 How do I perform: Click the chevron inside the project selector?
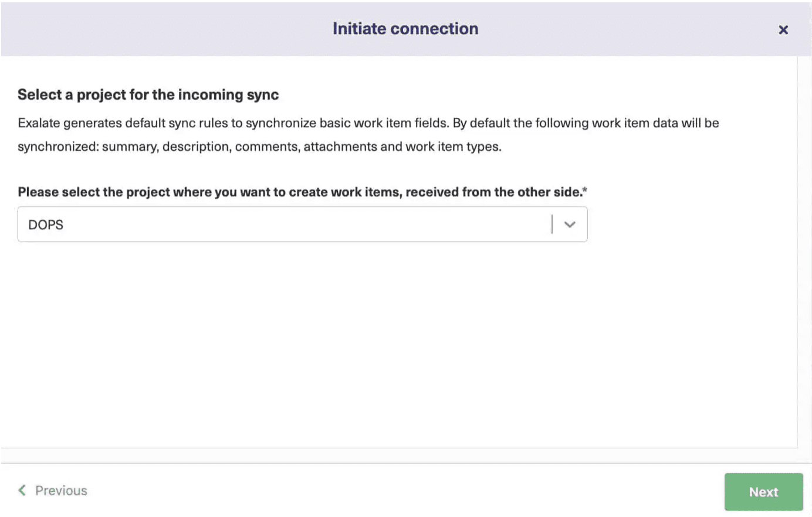(x=569, y=224)
